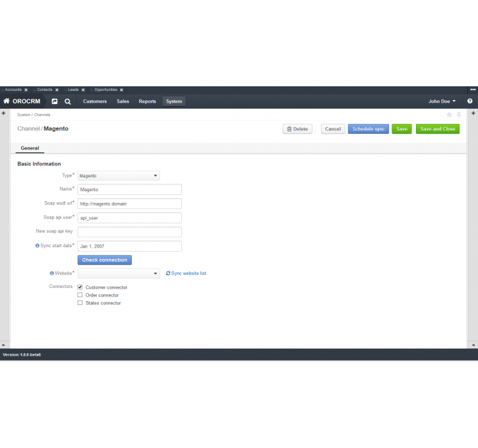The image size is (478, 448).
Task: Click the three dots icon in the pinned bar
Action: click(473, 90)
